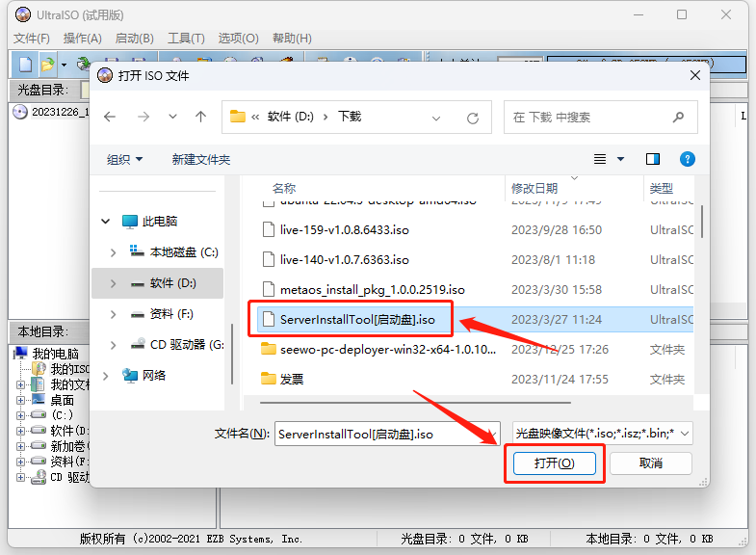756x555 pixels.
Task: Click UltraSO new file toolbar icon
Action: 26,65
